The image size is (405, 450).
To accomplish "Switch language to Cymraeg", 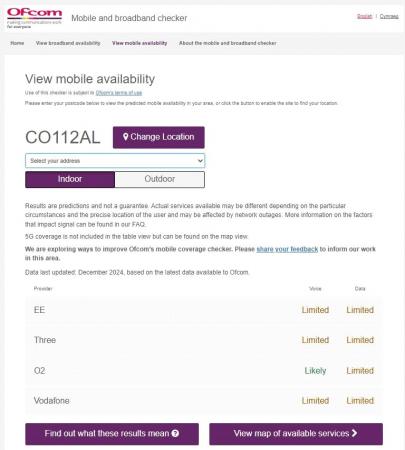I will click(x=389, y=16).
